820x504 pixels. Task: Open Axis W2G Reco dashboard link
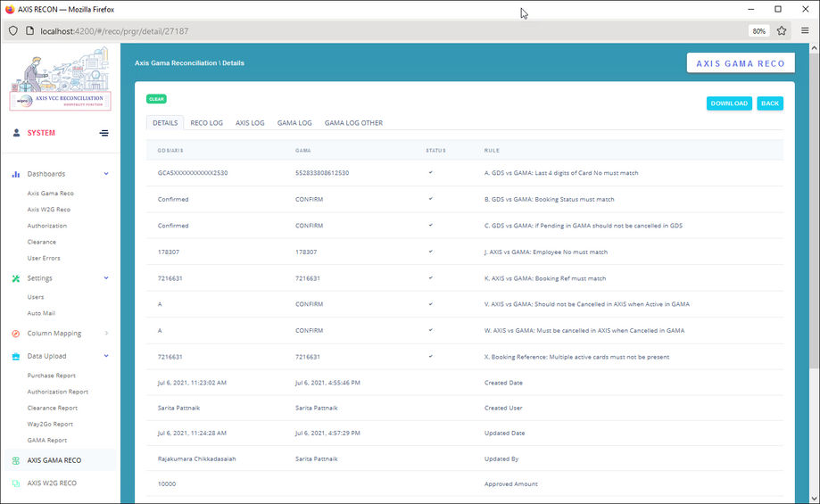pyautogui.click(x=49, y=209)
